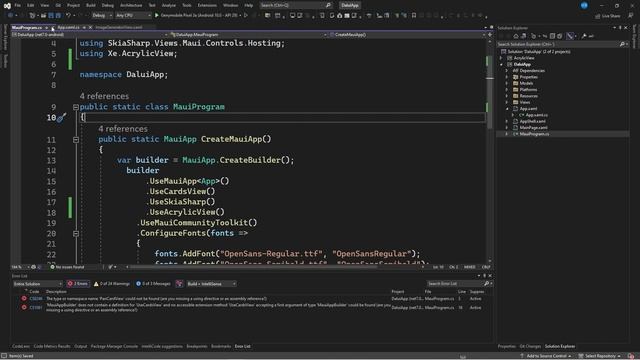The width and height of the screenshot is (640, 360).
Task: Click the Solution Explorer search magnifier icon
Action: coord(622,44)
